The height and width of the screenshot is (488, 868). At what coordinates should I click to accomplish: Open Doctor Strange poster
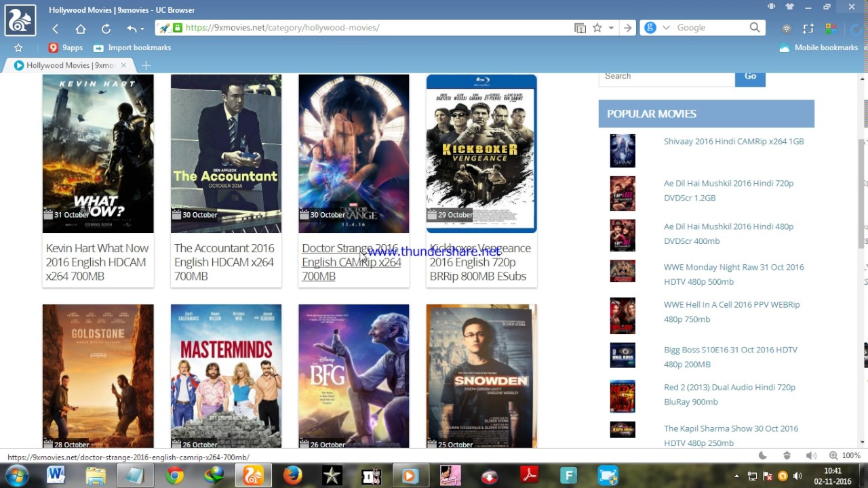pyautogui.click(x=354, y=153)
